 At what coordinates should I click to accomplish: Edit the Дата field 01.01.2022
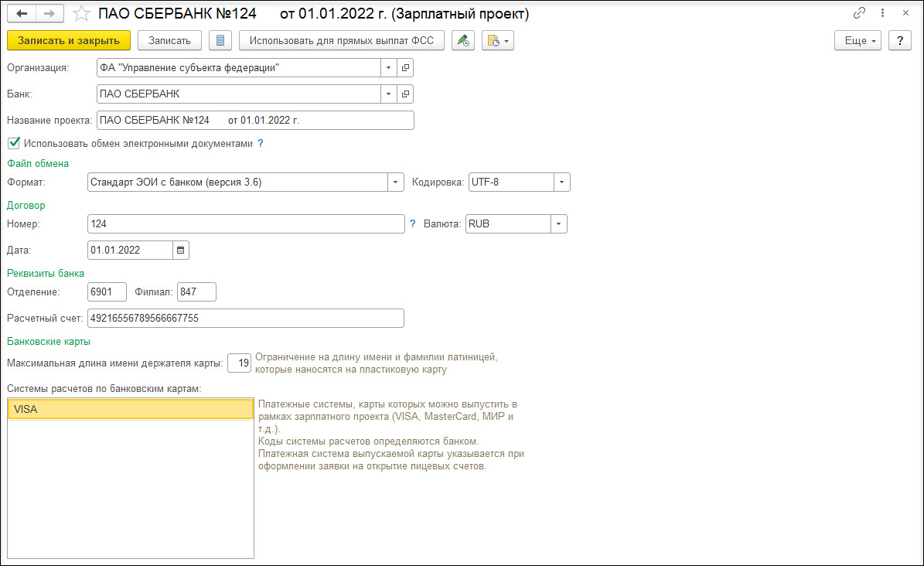(x=130, y=250)
